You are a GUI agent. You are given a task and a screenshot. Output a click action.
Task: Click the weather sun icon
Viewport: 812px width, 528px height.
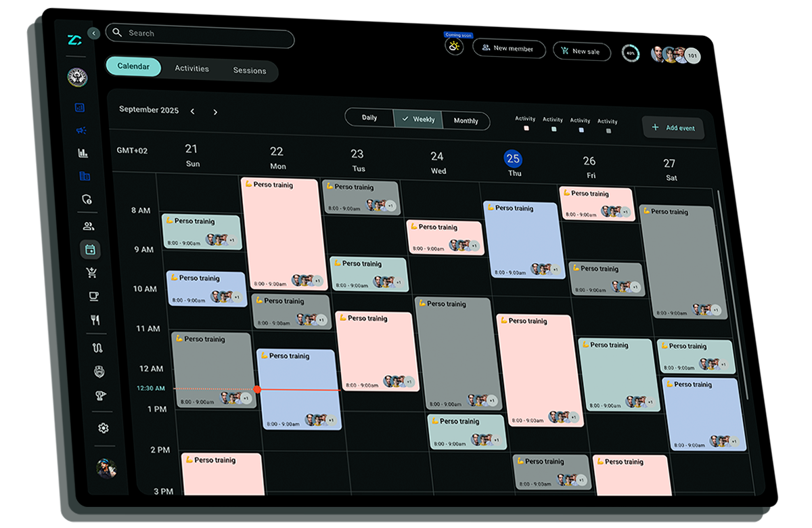pos(454,47)
